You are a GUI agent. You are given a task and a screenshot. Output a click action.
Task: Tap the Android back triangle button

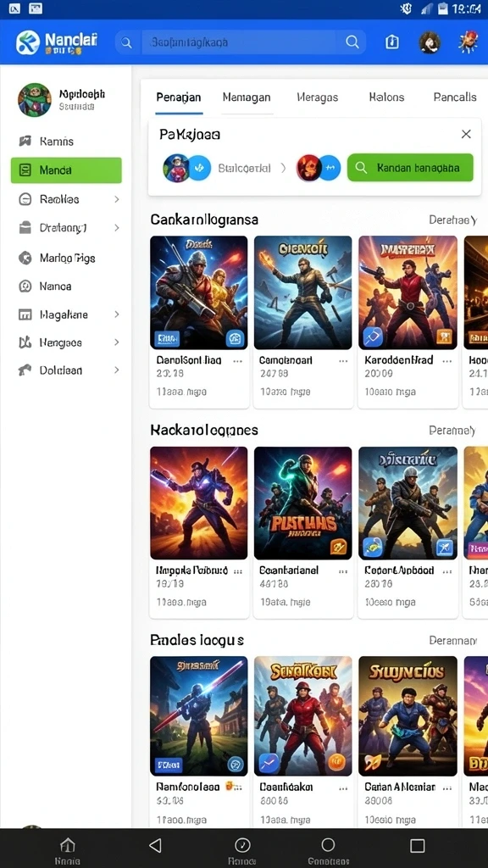[156, 845]
